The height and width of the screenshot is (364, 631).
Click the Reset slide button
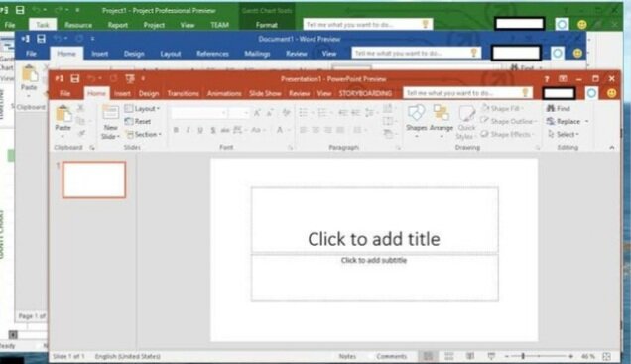pyautogui.click(x=138, y=121)
